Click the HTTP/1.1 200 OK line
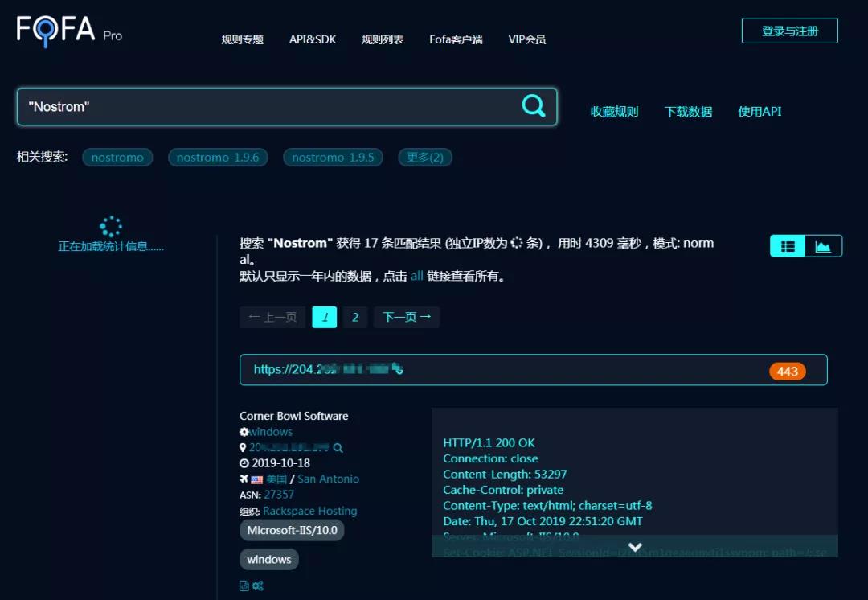 489,442
